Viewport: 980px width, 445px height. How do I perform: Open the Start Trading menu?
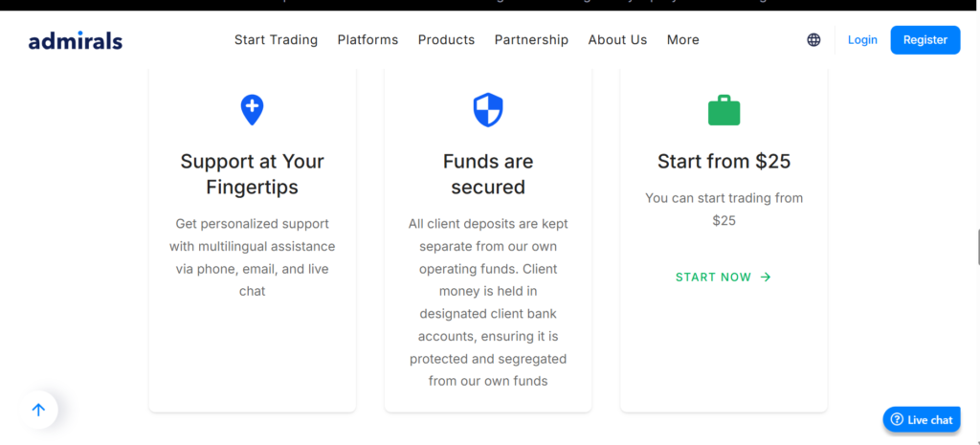tap(276, 40)
